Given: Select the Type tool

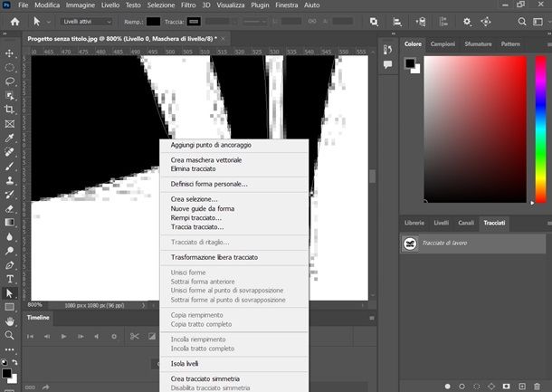Looking at the screenshot, I should (10, 279).
